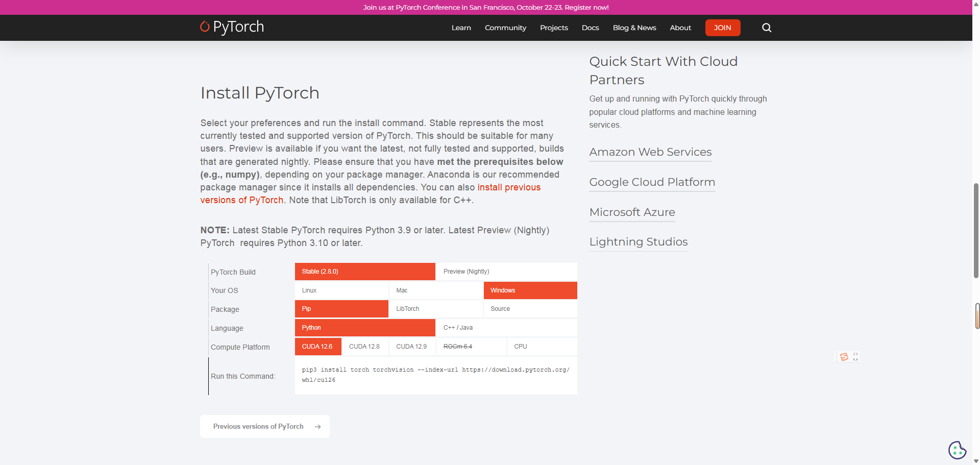Open the Blog & News menu
This screenshot has height=465, width=980.
634,28
